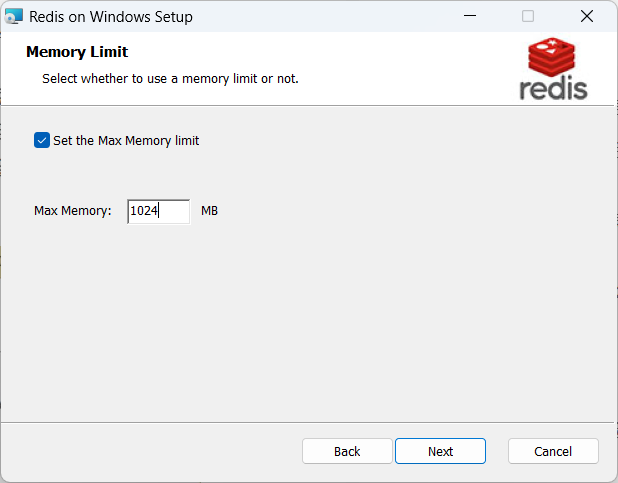Click the 'Max Memory:' label

[x=73, y=211]
